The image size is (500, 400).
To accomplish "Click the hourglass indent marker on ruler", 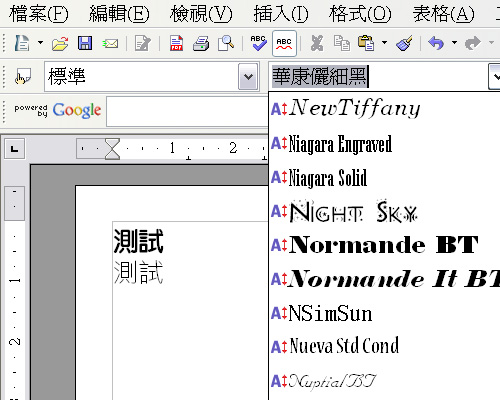I will pyautogui.click(x=112, y=149).
